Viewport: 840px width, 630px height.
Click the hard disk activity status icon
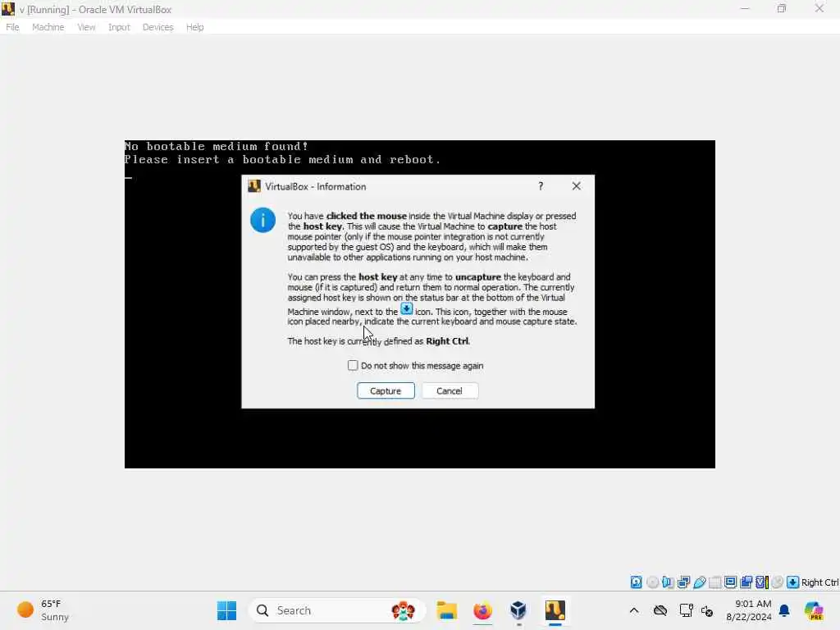point(636,582)
